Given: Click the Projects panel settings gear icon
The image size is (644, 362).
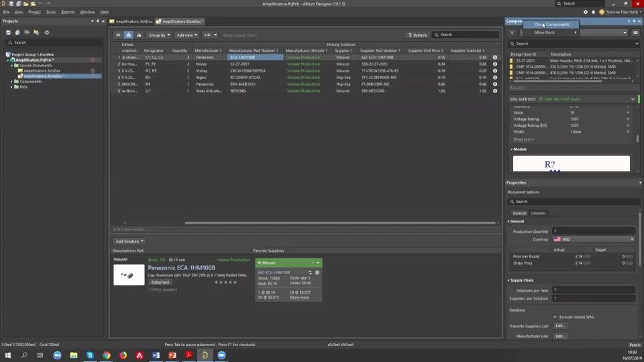Looking at the screenshot, I should tap(47, 32).
